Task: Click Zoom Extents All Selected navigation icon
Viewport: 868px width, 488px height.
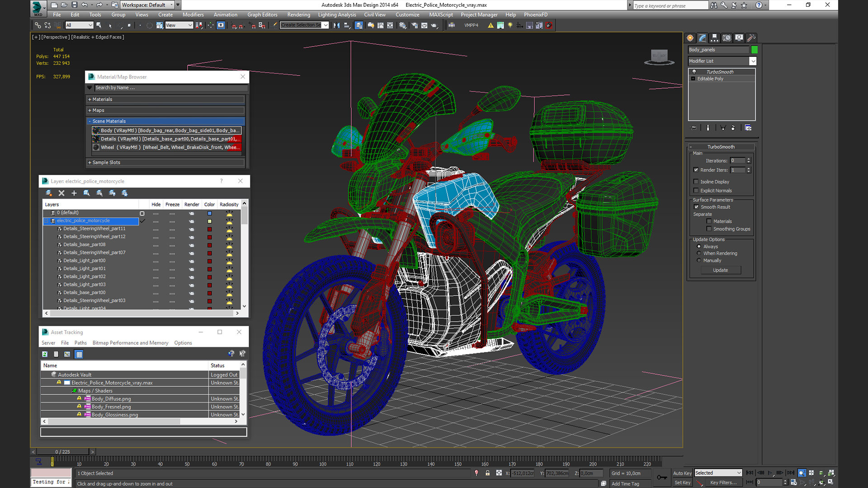Action: pyautogui.click(x=831, y=473)
